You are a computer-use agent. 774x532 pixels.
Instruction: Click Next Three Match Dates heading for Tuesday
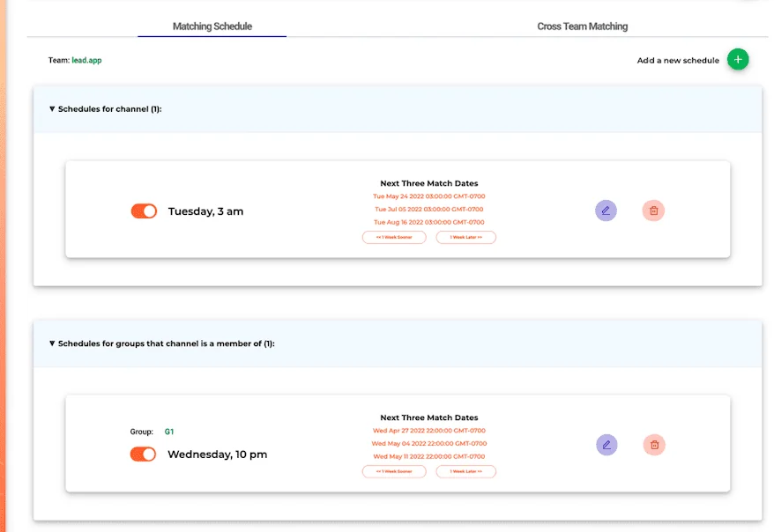point(429,183)
